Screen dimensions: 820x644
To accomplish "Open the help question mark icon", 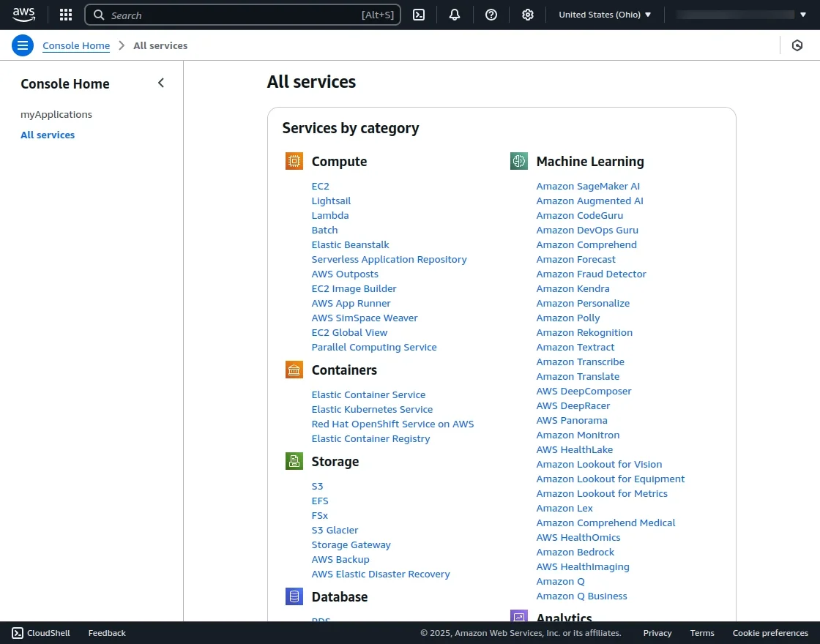I will click(491, 15).
